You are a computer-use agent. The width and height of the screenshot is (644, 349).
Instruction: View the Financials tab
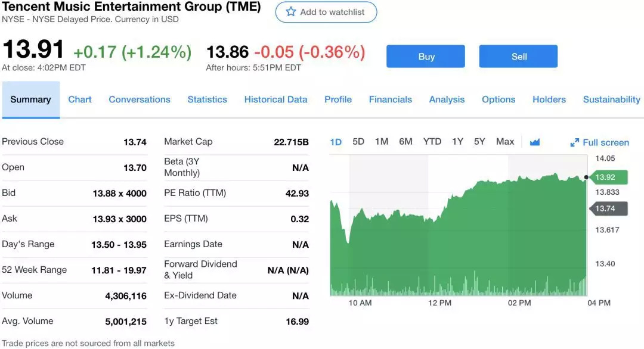coord(390,99)
